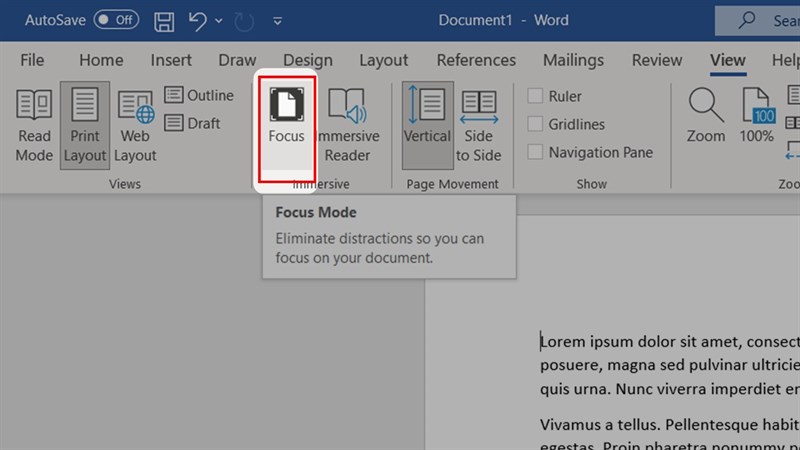Go to the Design tab

pos(308,60)
